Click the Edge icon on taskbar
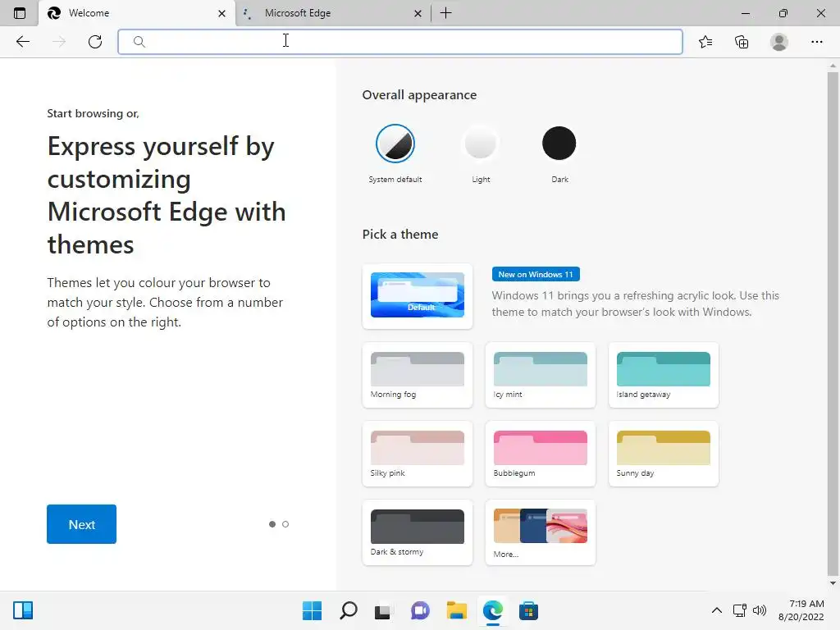This screenshot has width=840, height=630. (492, 610)
